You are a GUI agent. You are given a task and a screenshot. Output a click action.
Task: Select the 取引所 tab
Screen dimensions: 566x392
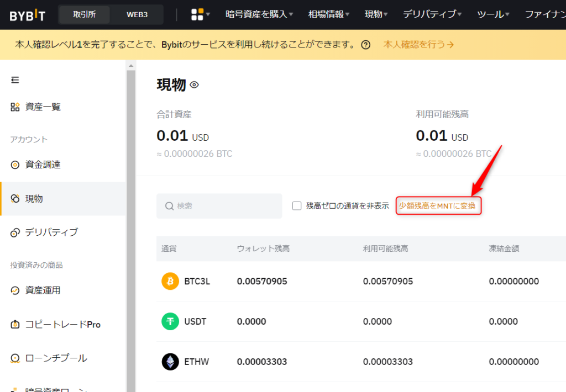click(84, 14)
